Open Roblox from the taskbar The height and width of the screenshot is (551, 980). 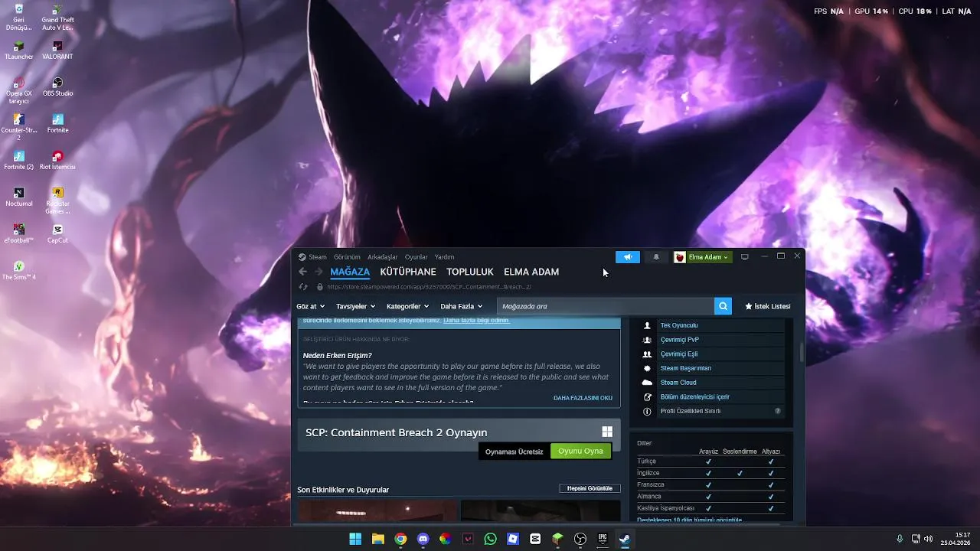(513, 539)
